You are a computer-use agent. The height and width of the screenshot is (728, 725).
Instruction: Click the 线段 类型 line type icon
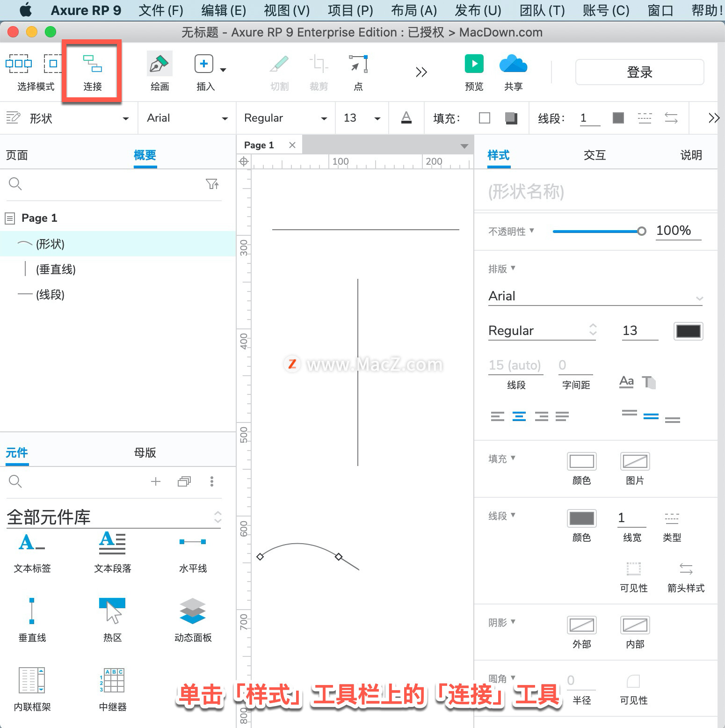pos(672,518)
